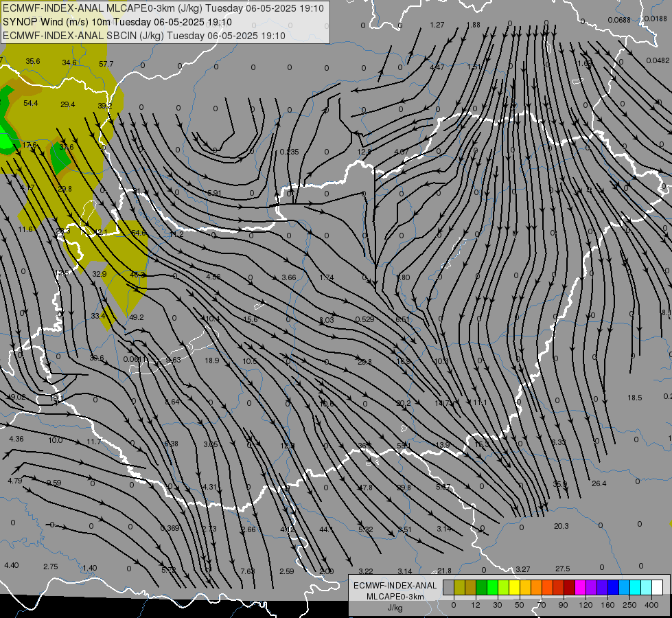The image size is (672, 618).
Task: Click the map value 5.91
Action: (x=214, y=193)
